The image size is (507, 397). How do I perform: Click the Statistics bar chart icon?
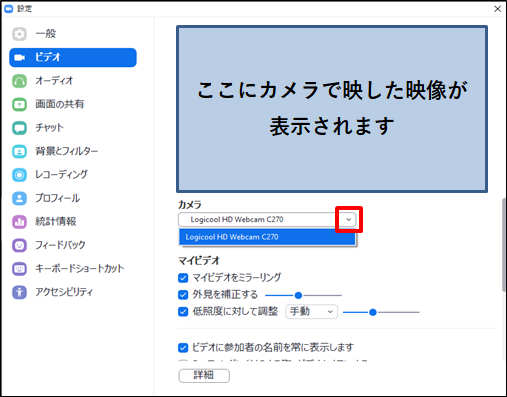19,222
